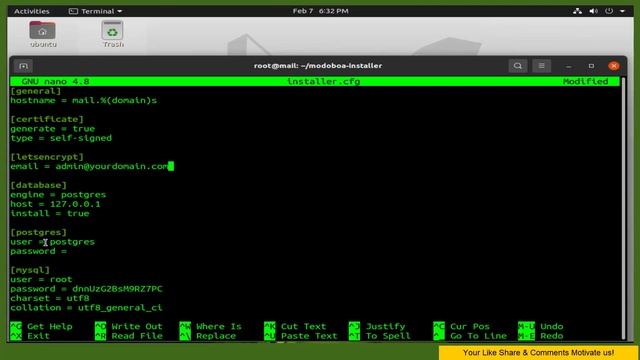Click the Exit shortcut label
The width and height of the screenshot is (640, 360).
pos(38,336)
